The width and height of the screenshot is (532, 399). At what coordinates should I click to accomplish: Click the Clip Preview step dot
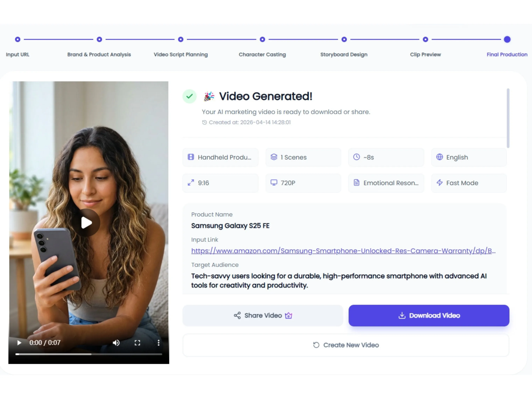(x=425, y=39)
